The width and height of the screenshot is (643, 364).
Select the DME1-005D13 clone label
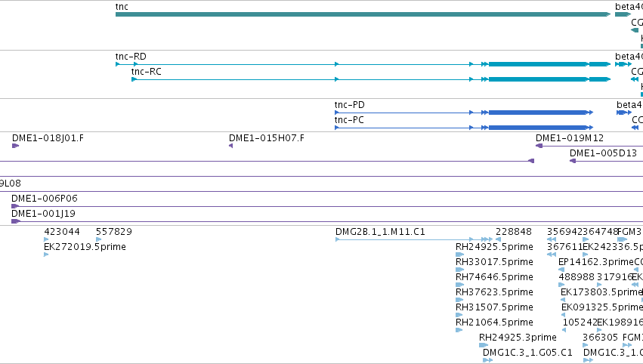(x=603, y=153)
